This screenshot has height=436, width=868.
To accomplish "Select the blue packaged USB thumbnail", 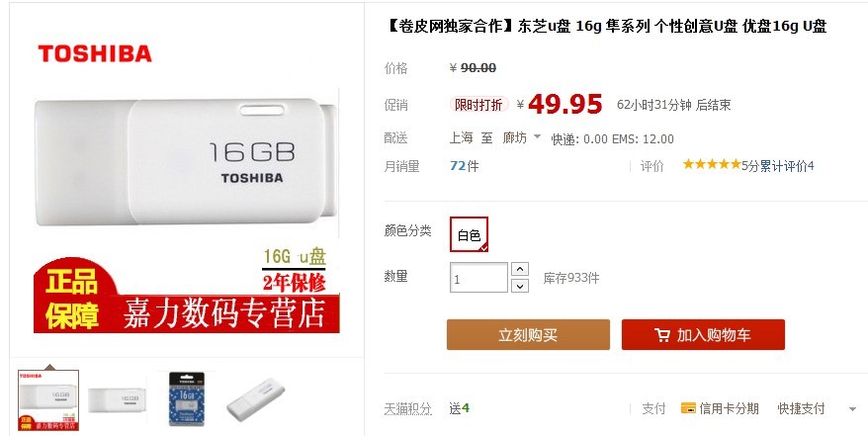I will (x=187, y=399).
